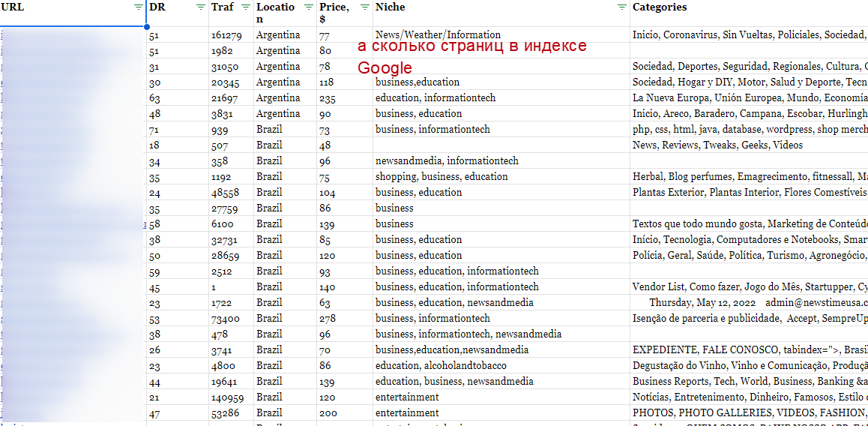
Task: Click the price cell with 104
Action: tap(345, 192)
